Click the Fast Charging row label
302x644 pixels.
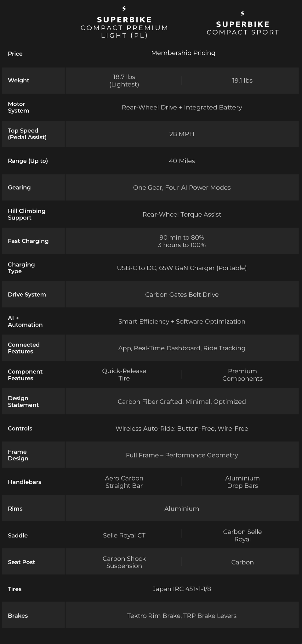click(x=28, y=241)
